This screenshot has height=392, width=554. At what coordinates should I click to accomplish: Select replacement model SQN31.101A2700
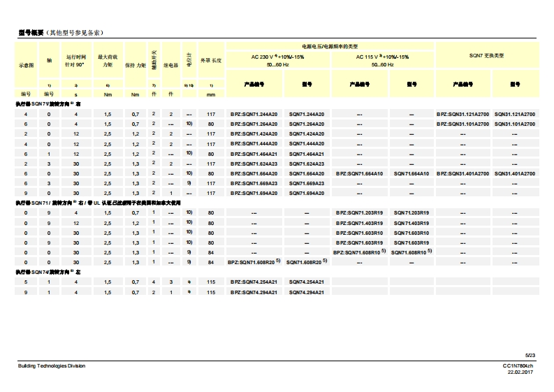(x=514, y=124)
